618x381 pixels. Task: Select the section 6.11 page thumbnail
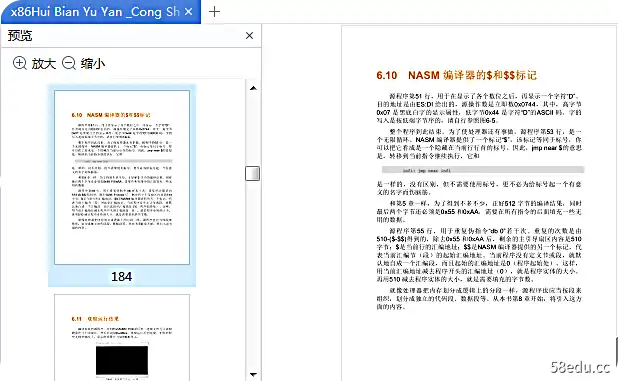[x=122, y=338]
